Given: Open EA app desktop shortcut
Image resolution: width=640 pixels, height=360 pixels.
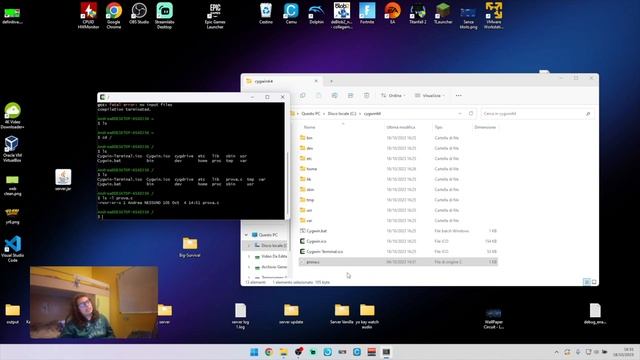Looking at the screenshot, I should pos(392,13).
